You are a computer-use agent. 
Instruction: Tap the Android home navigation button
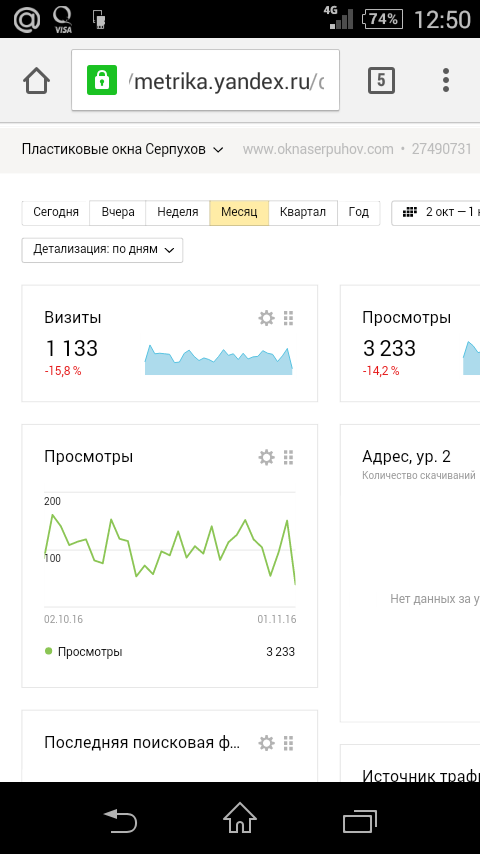[240, 819]
